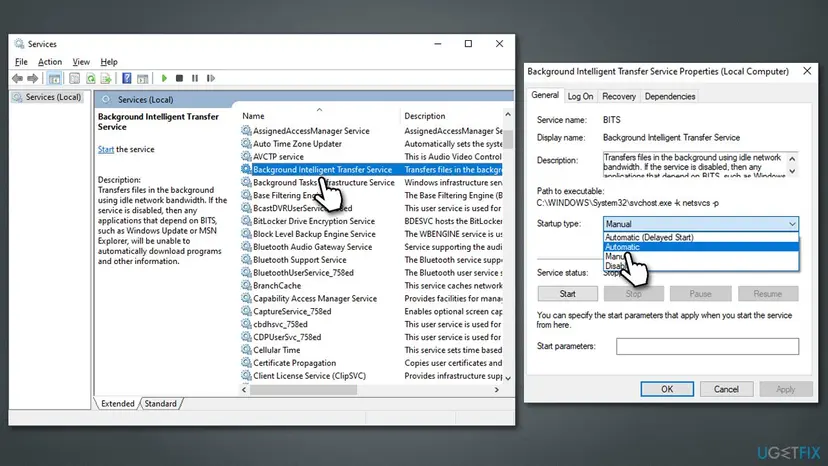Click the Restart Service toolbar icon
This screenshot has width=828, height=466.
[211, 78]
